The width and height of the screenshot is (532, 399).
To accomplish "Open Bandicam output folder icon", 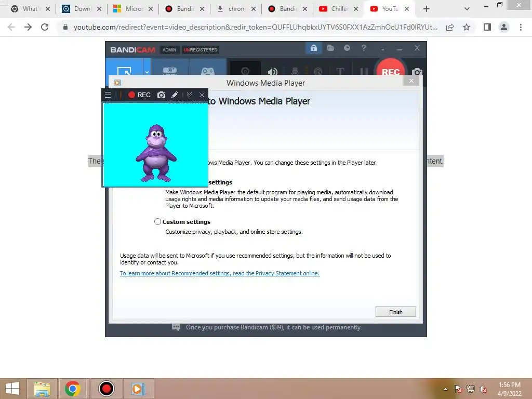I will 330,48.
